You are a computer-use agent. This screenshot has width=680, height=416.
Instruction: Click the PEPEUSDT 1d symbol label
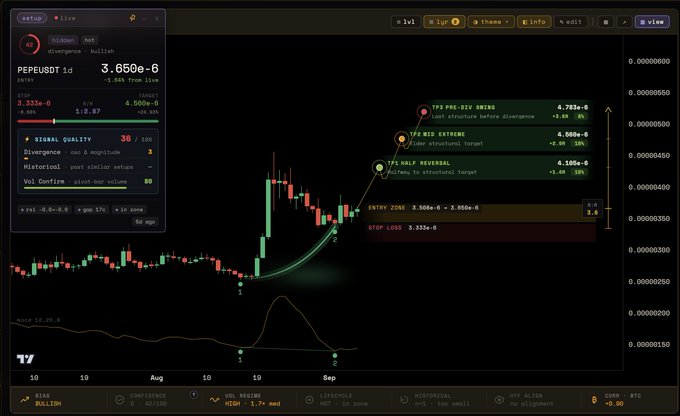[45, 70]
